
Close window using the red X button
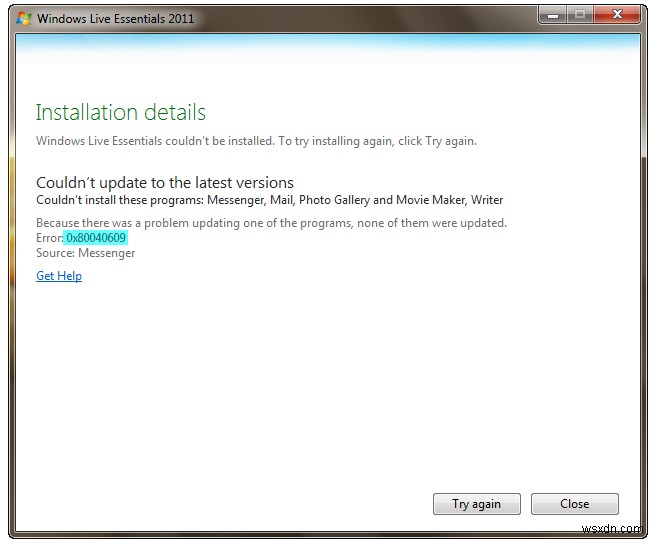617,15
